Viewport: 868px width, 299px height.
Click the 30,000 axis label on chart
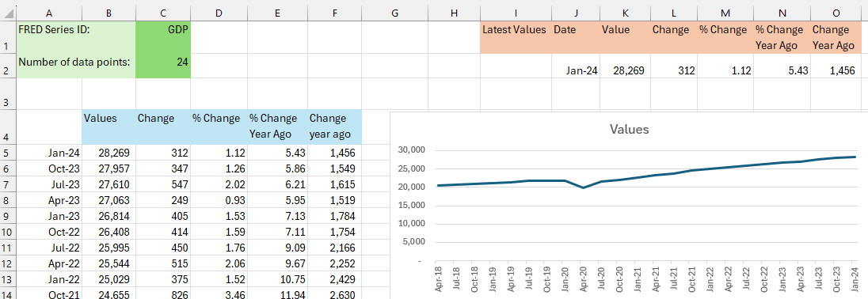(x=411, y=150)
